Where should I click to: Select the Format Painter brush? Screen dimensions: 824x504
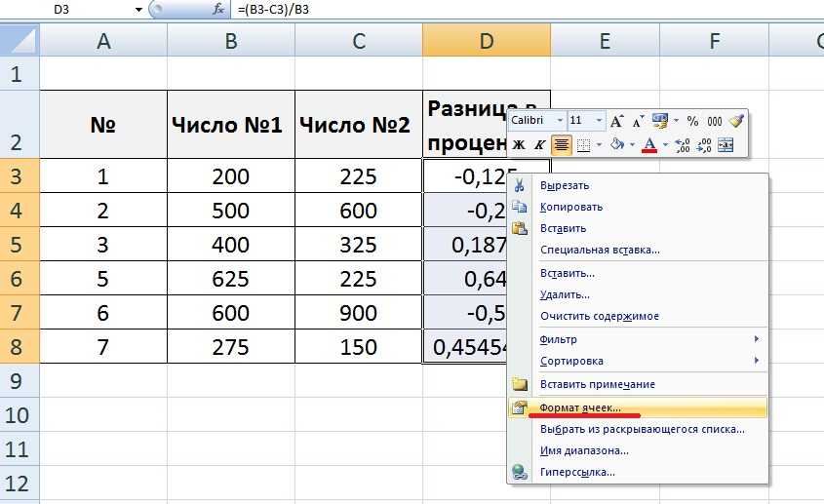click(736, 122)
